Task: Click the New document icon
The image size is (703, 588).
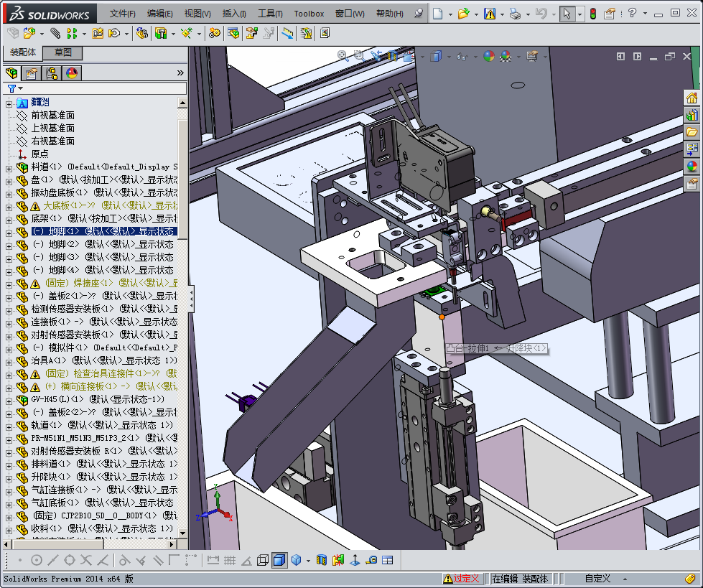Action: click(x=437, y=14)
